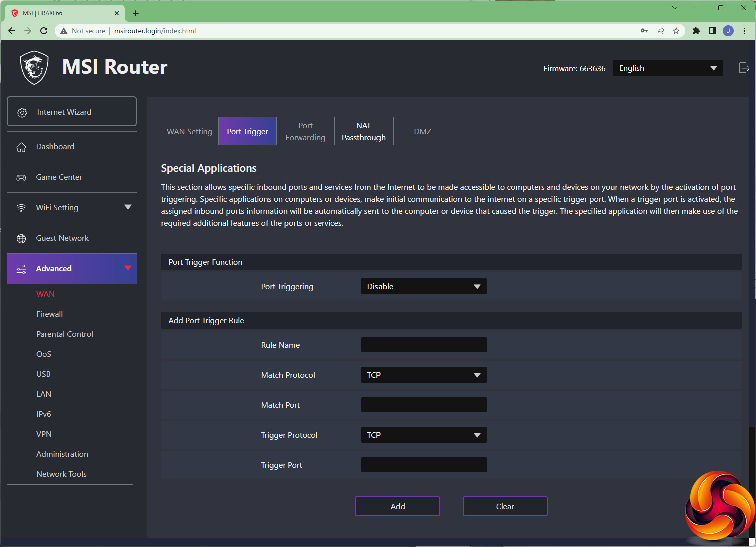Expand the WiFi Setting menu arrow

pos(128,207)
